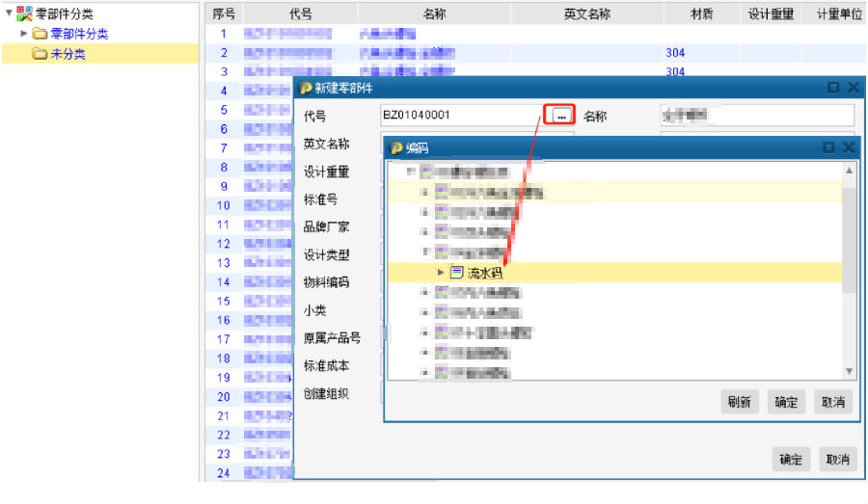Maximize the 新建零部件 dialog
This screenshot has width=868, height=504.
click(833, 88)
